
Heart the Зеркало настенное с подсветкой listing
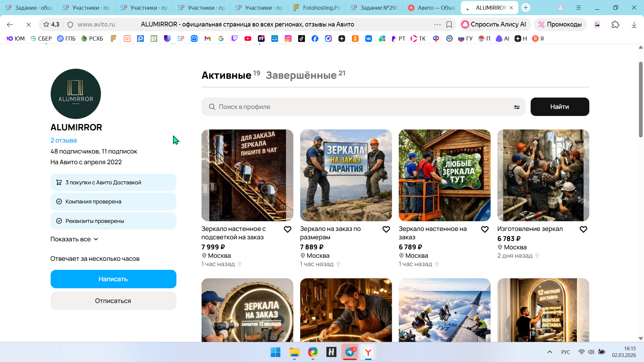(x=287, y=230)
